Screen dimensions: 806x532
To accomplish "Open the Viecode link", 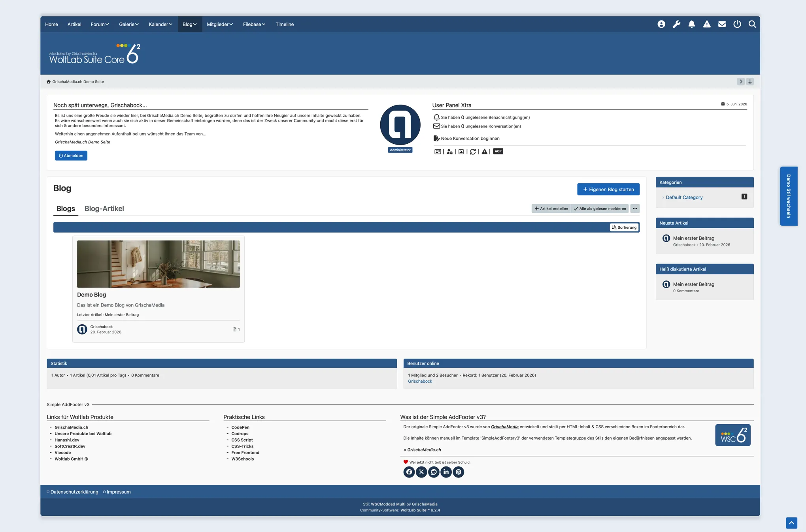I will click(63, 453).
